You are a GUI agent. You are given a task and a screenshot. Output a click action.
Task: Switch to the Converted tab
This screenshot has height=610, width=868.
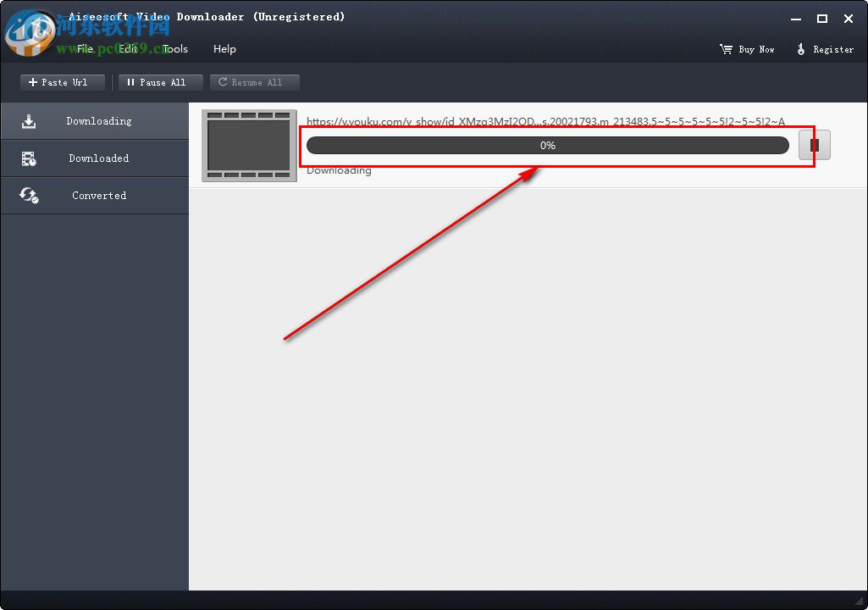click(x=95, y=195)
